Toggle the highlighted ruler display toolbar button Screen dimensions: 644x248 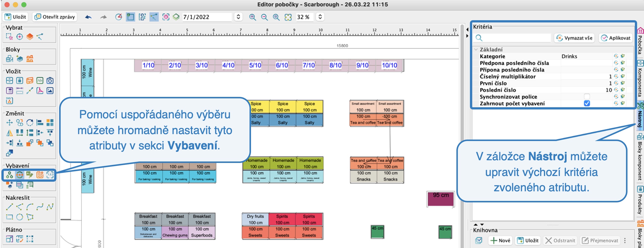130,17
